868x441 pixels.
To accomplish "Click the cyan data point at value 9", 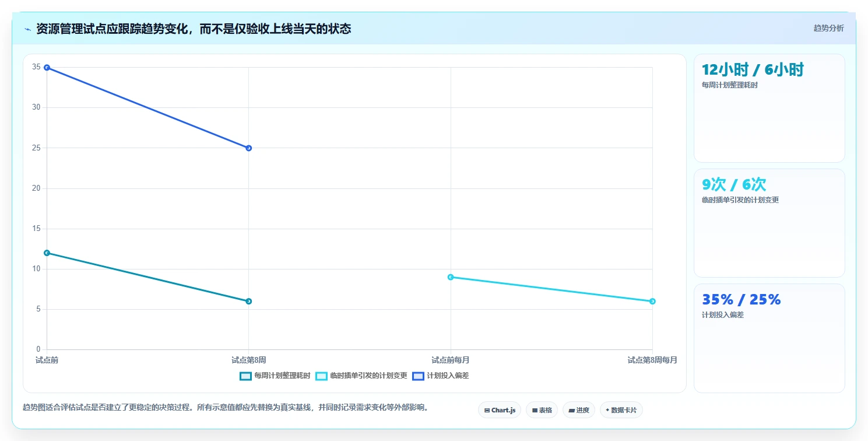I will pos(451,277).
